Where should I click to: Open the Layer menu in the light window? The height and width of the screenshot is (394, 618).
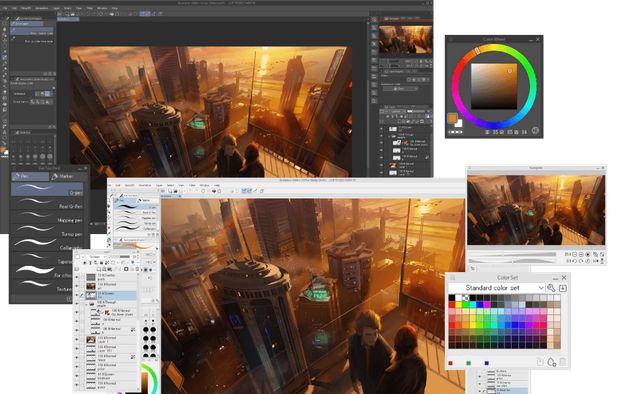(x=159, y=185)
